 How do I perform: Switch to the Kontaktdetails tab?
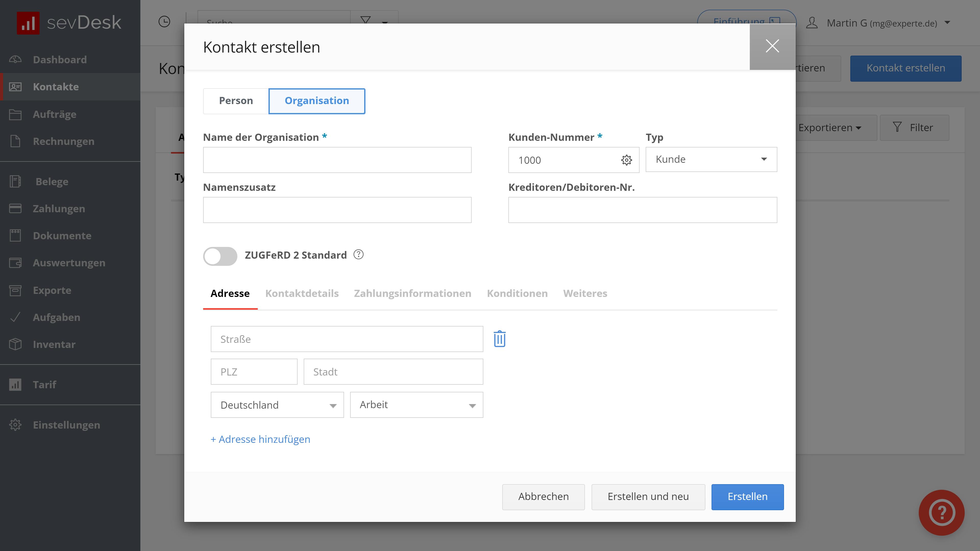(x=302, y=294)
